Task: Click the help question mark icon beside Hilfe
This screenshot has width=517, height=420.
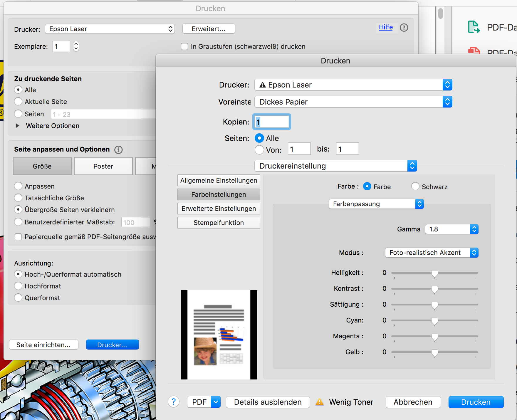Action: [x=404, y=28]
